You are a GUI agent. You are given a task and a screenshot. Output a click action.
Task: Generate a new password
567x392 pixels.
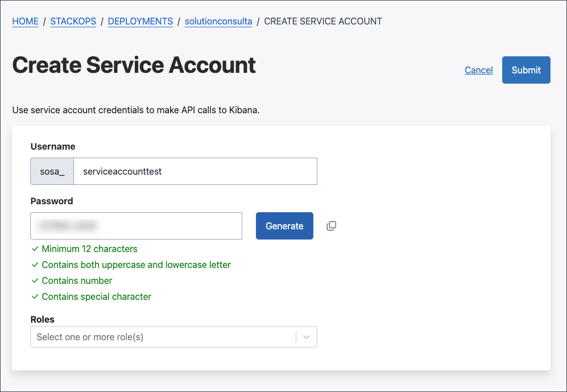pos(284,226)
